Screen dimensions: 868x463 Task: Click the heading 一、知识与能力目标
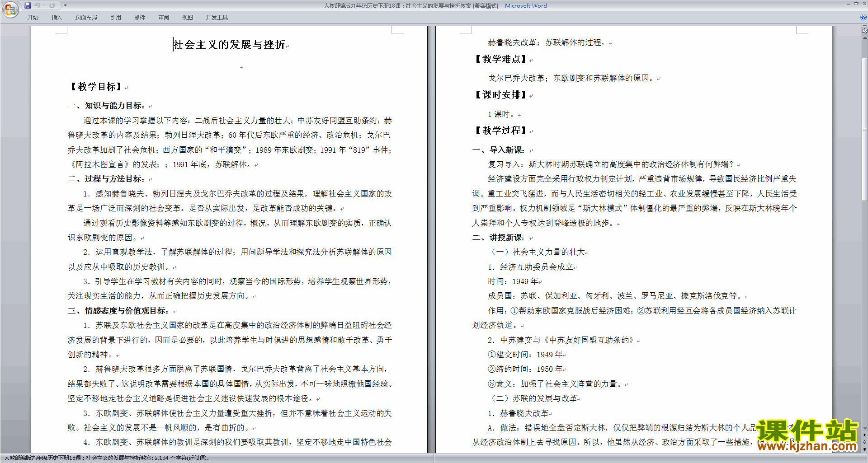coord(106,106)
